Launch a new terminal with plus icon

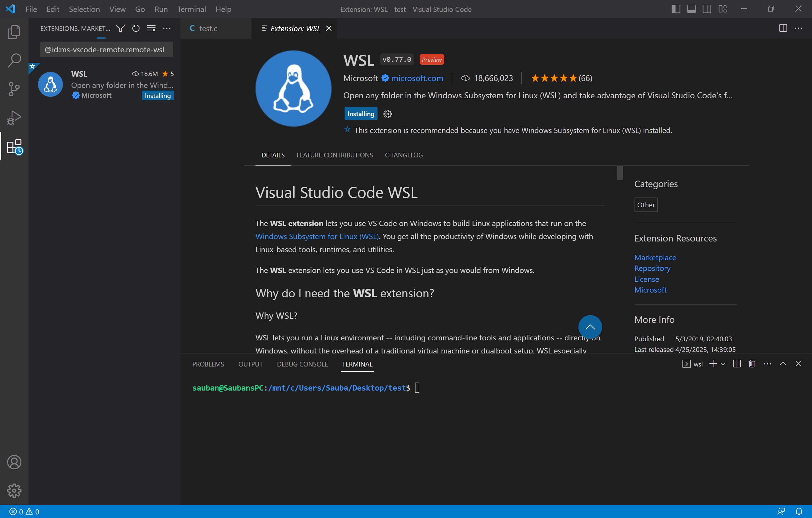pyautogui.click(x=713, y=364)
